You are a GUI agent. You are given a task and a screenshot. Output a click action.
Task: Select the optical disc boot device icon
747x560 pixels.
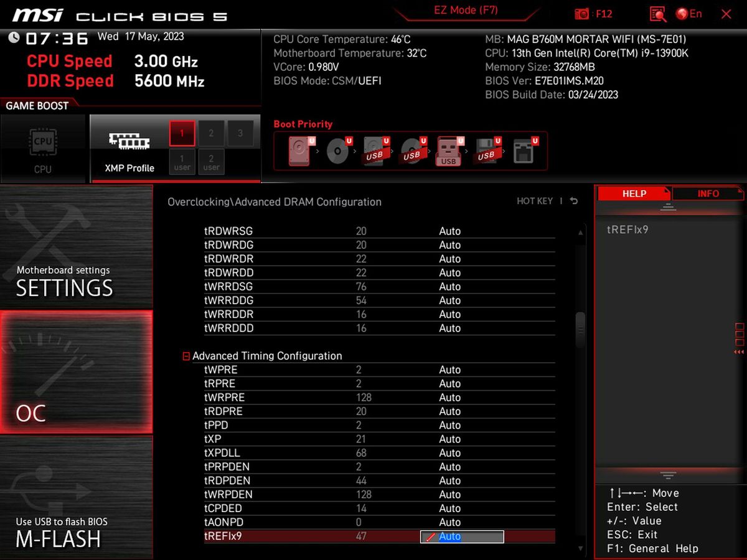click(x=338, y=151)
